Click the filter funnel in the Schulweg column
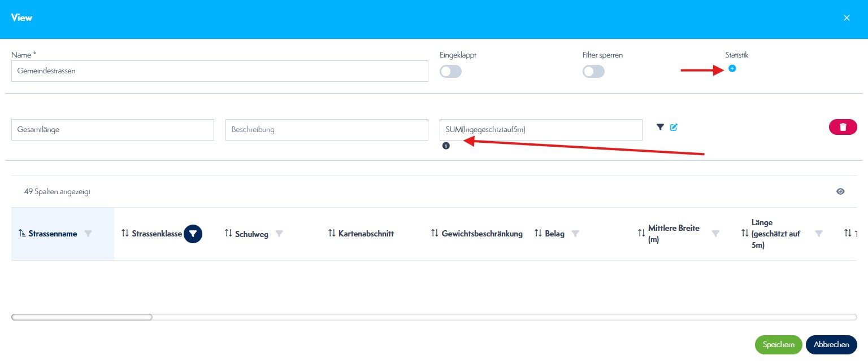868x364 pixels. coord(279,234)
